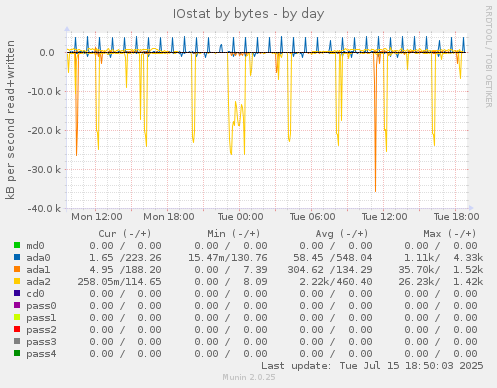Click the Munin 2.0.25 footer text

(x=249, y=377)
